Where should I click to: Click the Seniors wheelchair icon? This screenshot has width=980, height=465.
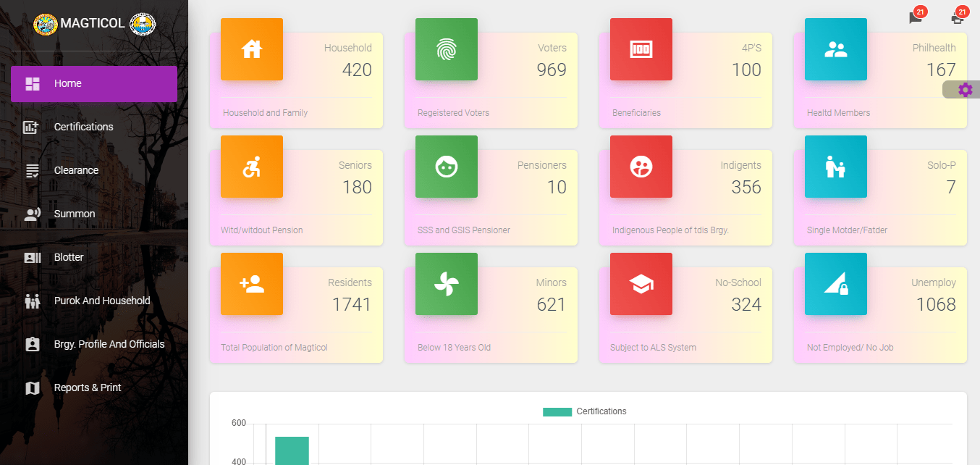point(251,167)
